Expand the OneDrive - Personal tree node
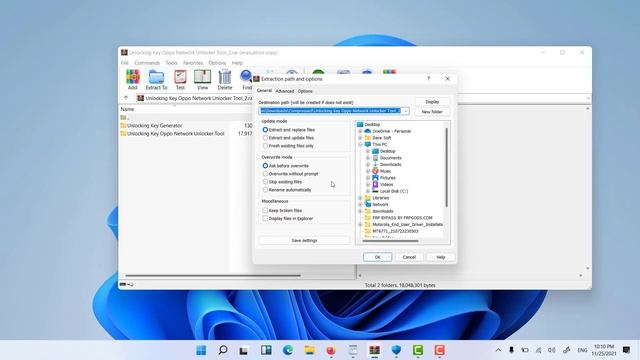Image resolution: width=640 pixels, height=360 pixels. coord(360,131)
